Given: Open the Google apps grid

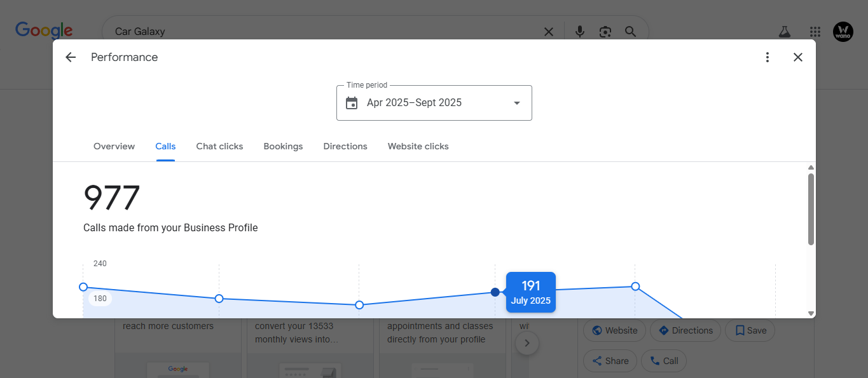Looking at the screenshot, I should tap(815, 31).
